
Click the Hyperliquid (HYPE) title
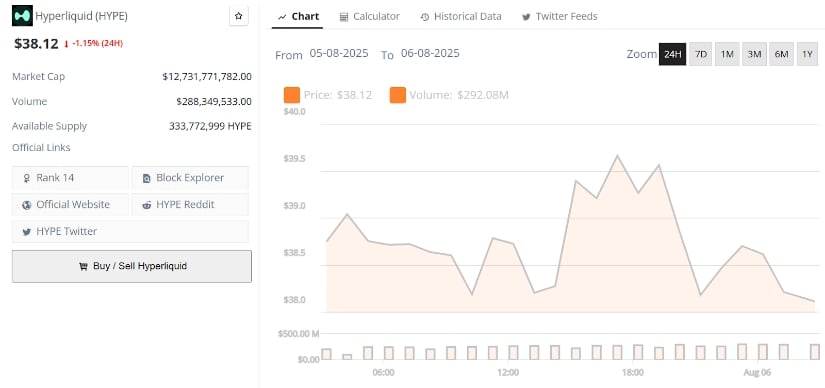[x=81, y=16]
